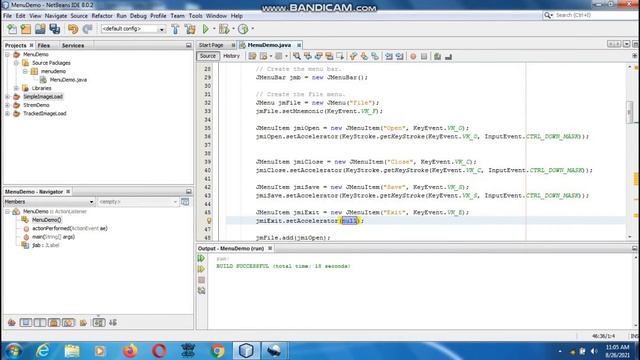Collapse the Source Packages node

click(16, 63)
